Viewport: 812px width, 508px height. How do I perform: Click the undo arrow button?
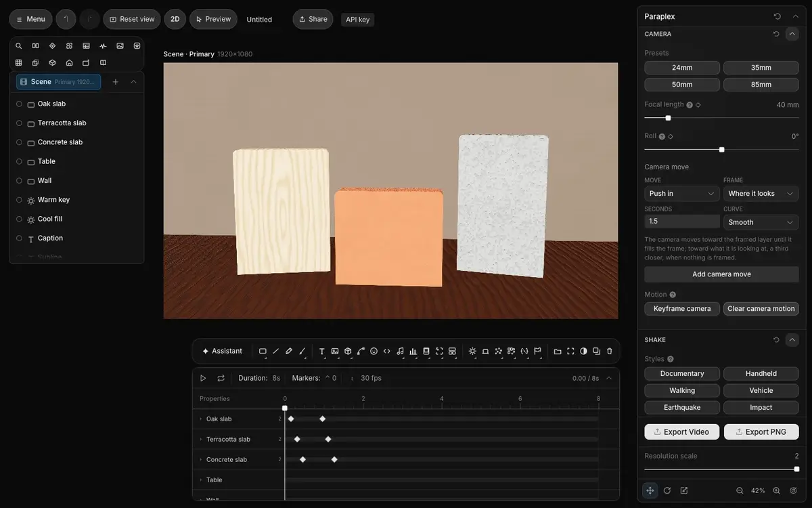point(66,19)
